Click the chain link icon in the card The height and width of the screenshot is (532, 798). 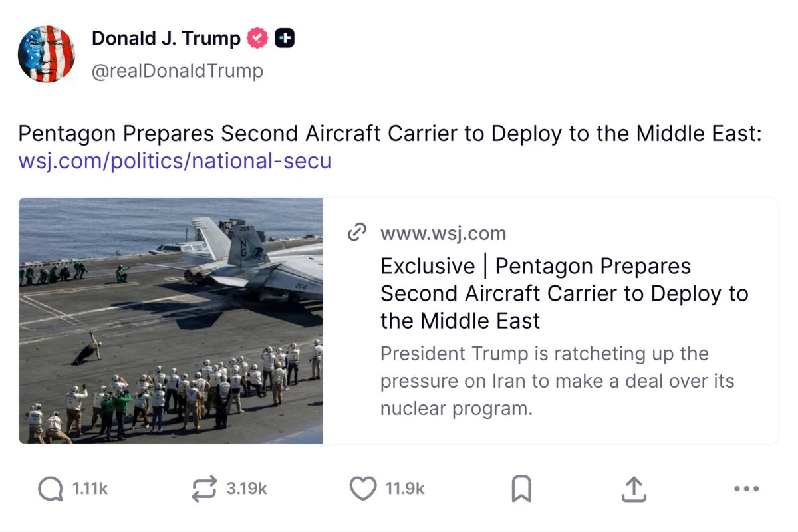point(357,233)
